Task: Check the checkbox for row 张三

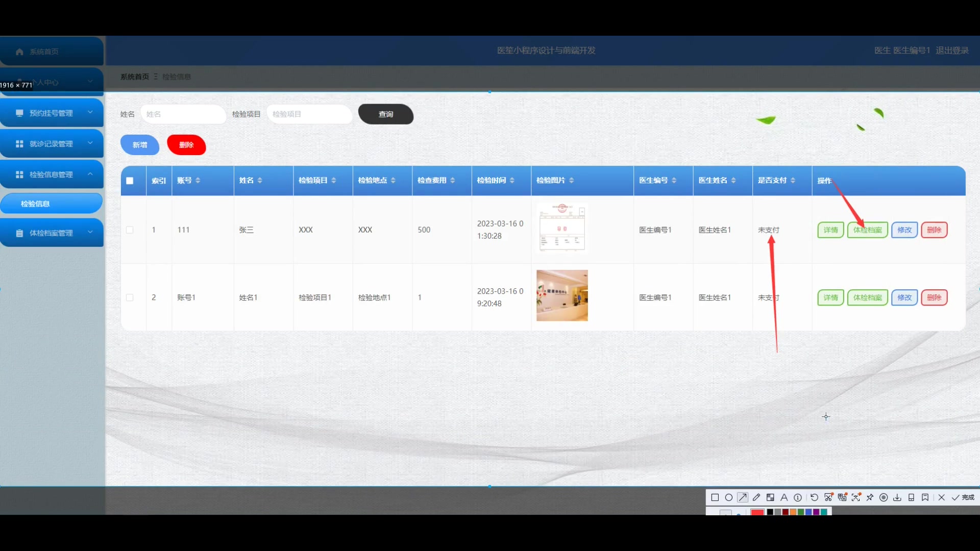Action: click(x=130, y=230)
